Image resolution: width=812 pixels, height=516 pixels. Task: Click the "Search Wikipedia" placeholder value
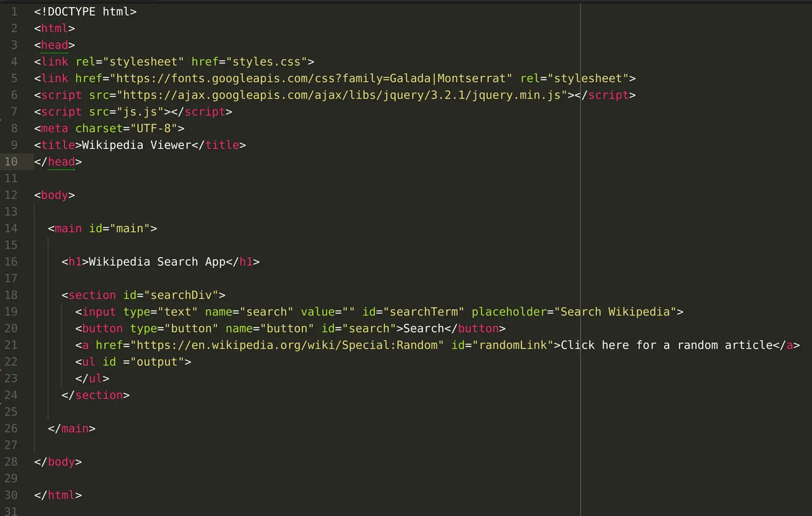point(615,312)
